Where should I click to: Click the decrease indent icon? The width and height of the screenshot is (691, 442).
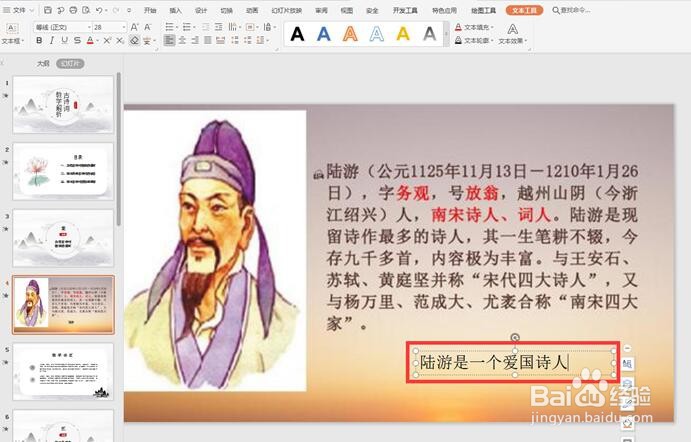click(205, 27)
